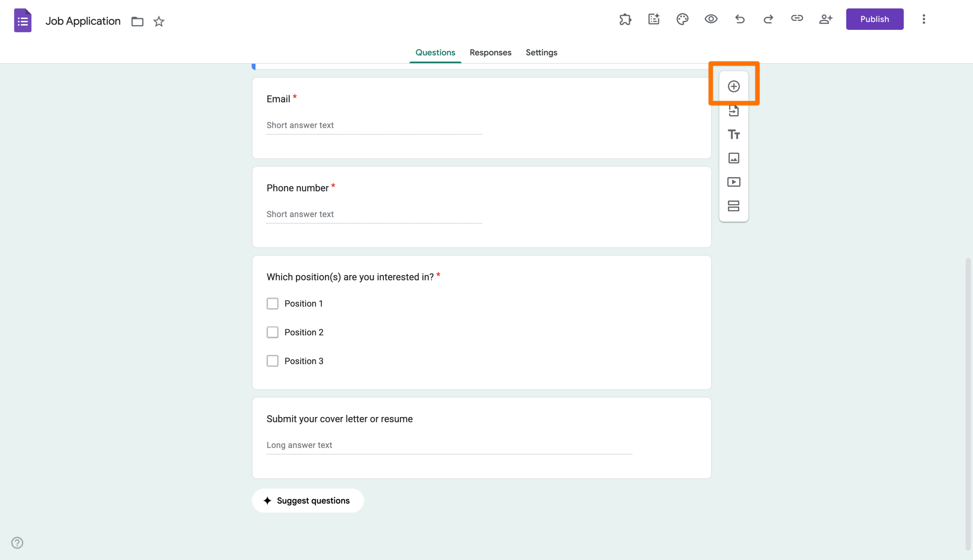The width and height of the screenshot is (973, 560).
Task: Add an image to the form
Action: (x=734, y=158)
